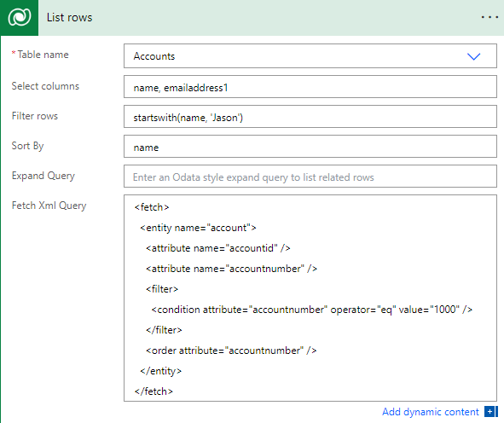Open the three-dot more options menu
The image size is (504, 423).
pyautogui.click(x=490, y=17)
